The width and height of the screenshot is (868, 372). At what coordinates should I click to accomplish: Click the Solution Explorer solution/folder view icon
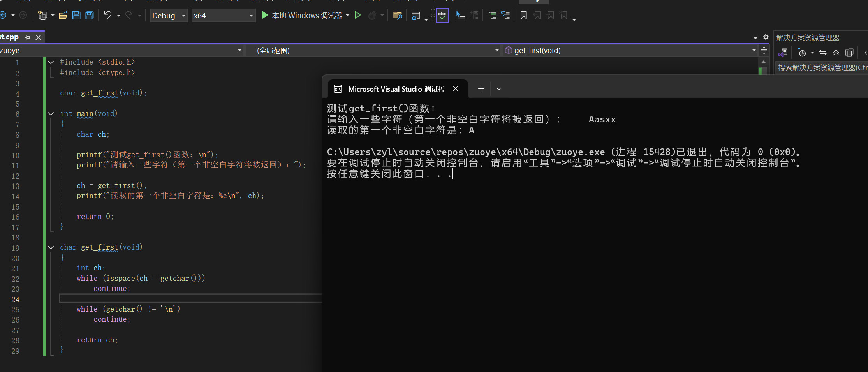pyautogui.click(x=783, y=53)
